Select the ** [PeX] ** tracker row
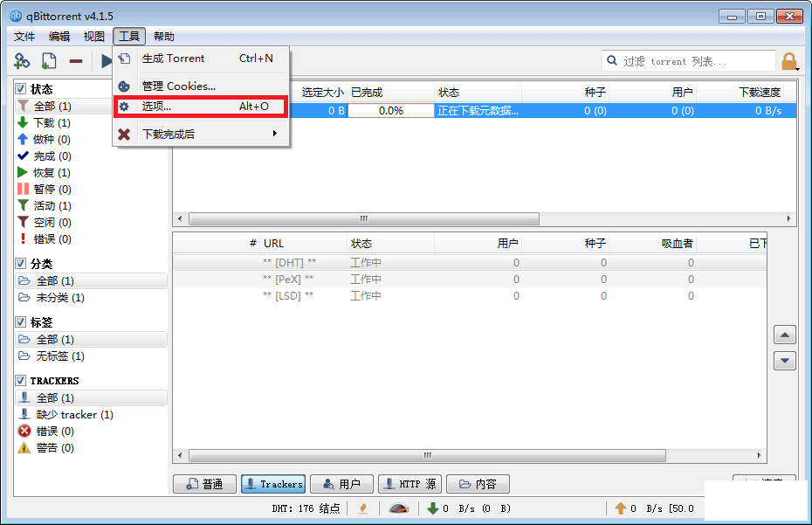The width and height of the screenshot is (812, 525). pyautogui.click(x=470, y=280)
